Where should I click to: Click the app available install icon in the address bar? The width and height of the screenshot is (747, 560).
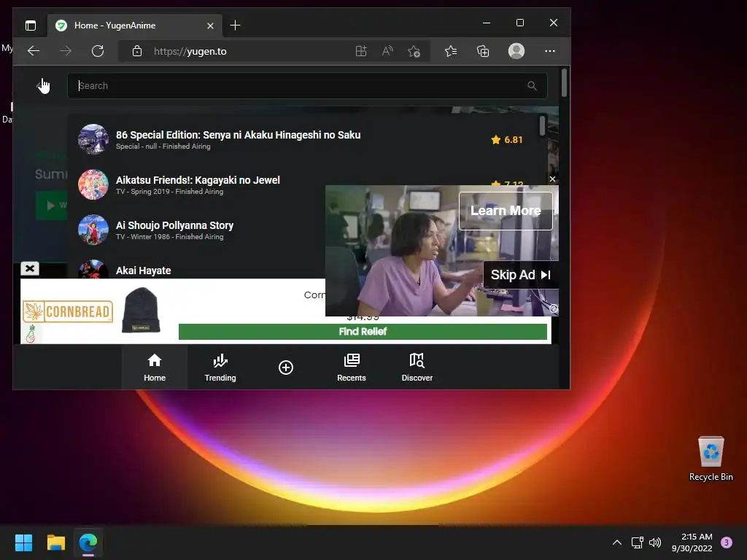[361, 51]
